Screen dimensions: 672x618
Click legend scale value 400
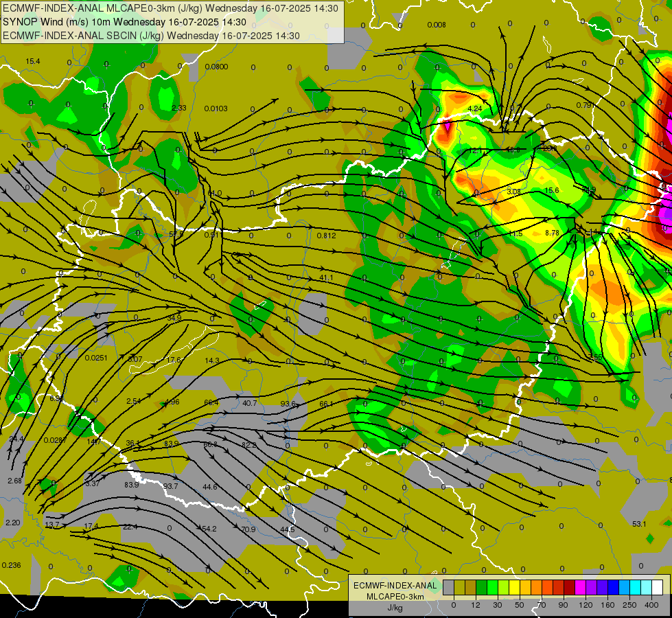click(651, 605)
